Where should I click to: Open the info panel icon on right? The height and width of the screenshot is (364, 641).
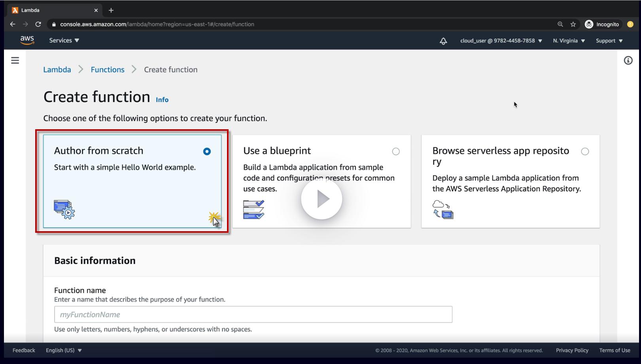pyautogui.click(x=628, y=60)
